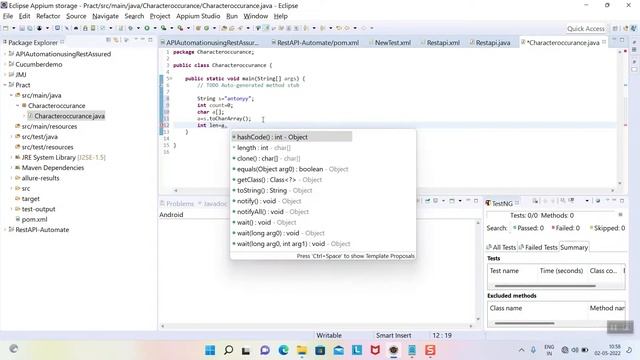Select the Failed Tests tab in TestNG
The height and width of the screenshot is (360, 640).
[538, 247]
